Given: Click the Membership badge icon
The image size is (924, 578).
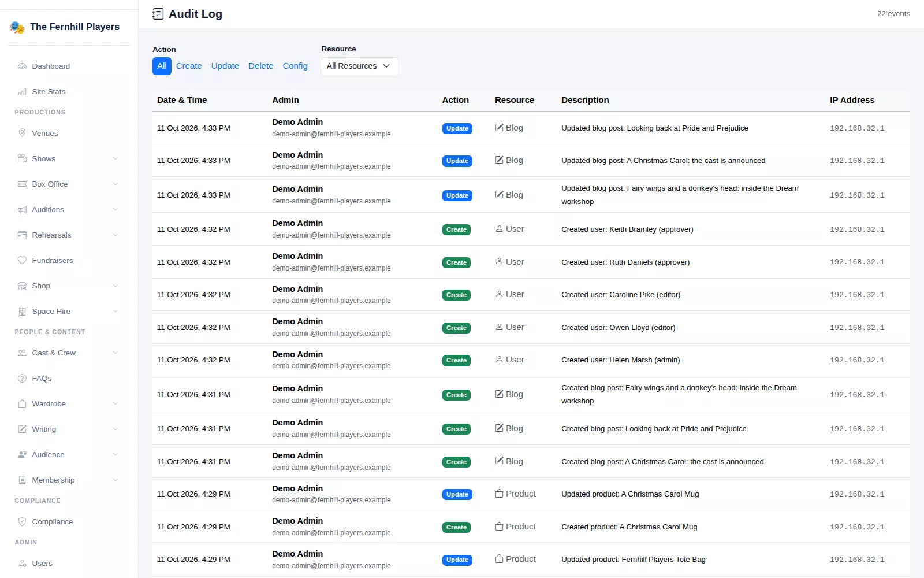Looking at the screenshot, I should pos(22,480).
